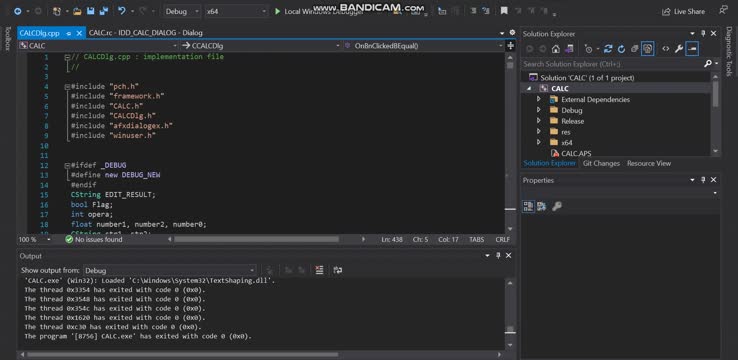
Task: Open the editor tab settings gear
Action: (513, 33)
